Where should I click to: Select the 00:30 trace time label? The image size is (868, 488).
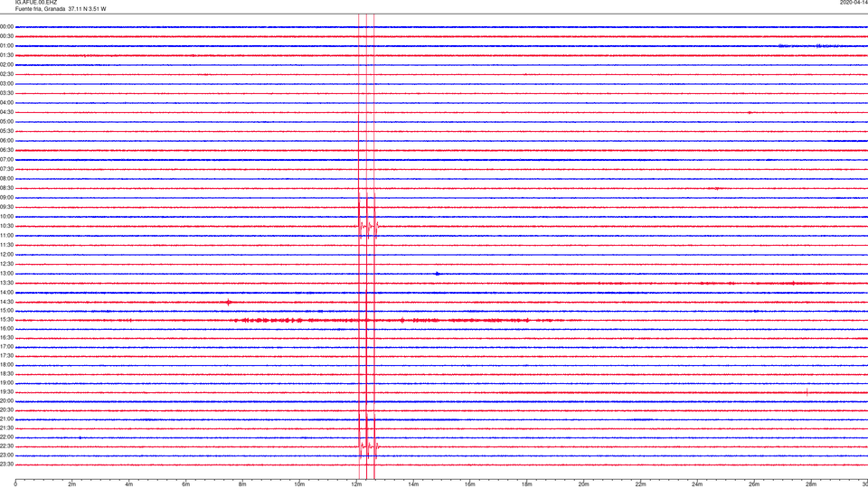click(x=6, y=36)
